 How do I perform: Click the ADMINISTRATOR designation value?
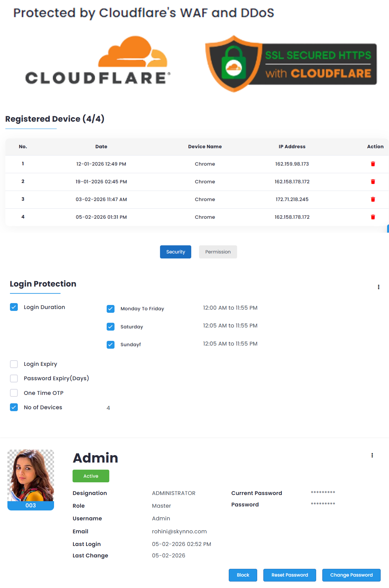coord(174,493)
